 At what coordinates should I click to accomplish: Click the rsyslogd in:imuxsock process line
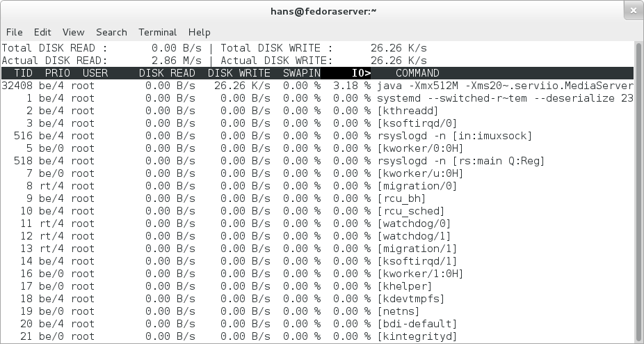click(x=316, y=136)
